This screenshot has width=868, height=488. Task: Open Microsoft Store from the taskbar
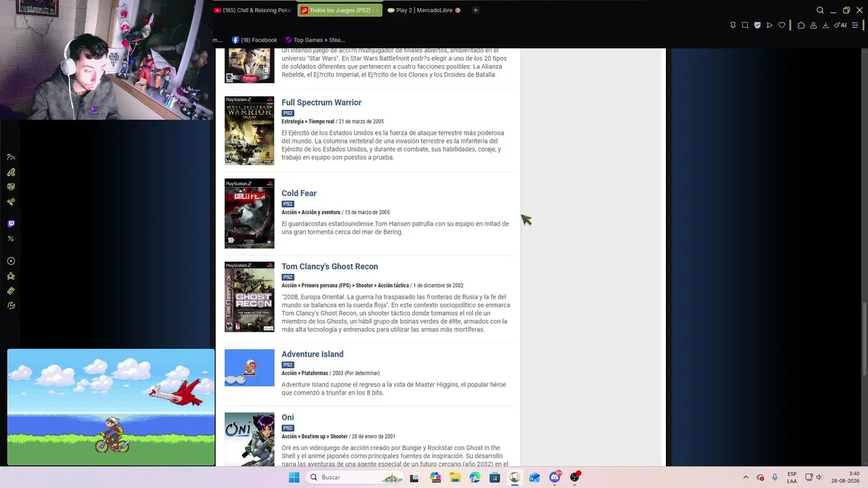click(x=495, y=477)
